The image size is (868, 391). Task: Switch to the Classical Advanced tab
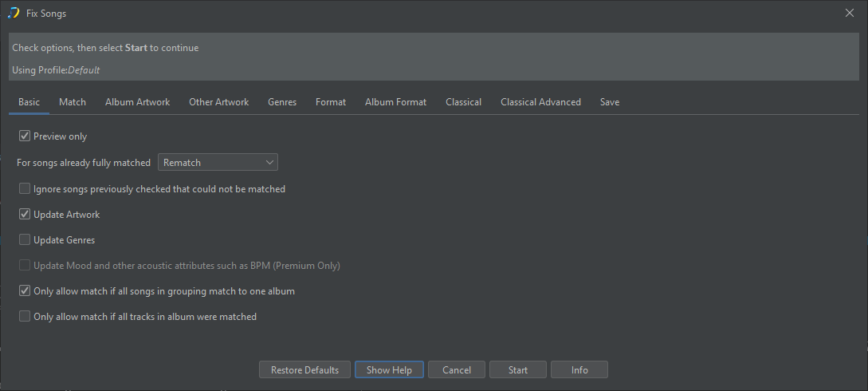[x=540, y=102]
